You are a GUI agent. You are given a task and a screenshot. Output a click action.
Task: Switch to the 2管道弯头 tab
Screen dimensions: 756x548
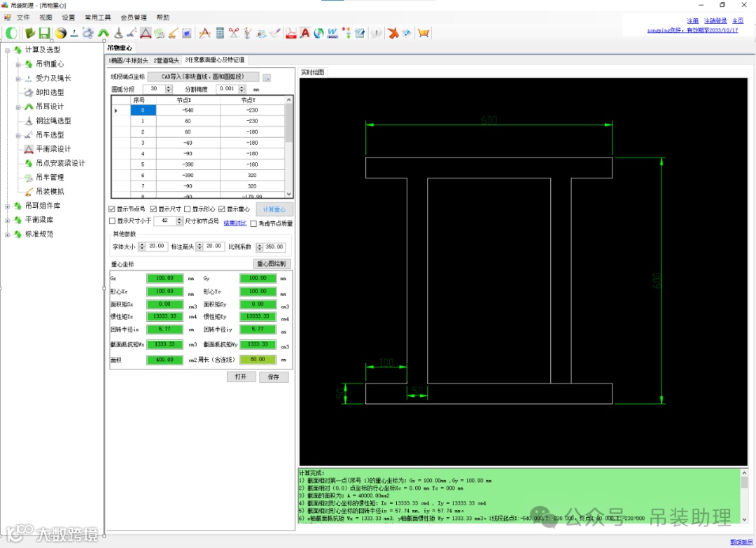click(x=167, y=60)
